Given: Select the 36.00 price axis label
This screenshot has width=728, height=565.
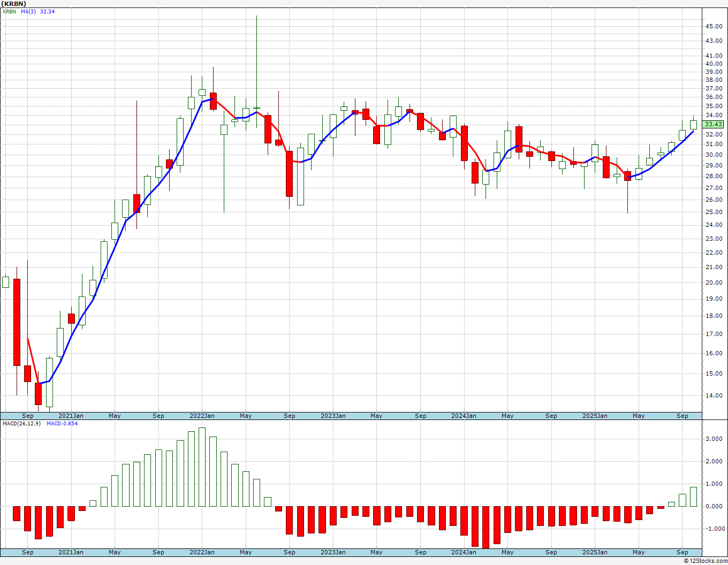Looking at the screenshot, I should [714, 97].
